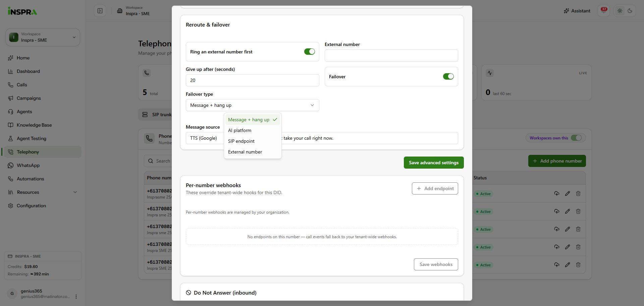The height and width of the screenshot is (306, 644).
Task: Open Knowledge Base in the sidebar
Action: 43,125
